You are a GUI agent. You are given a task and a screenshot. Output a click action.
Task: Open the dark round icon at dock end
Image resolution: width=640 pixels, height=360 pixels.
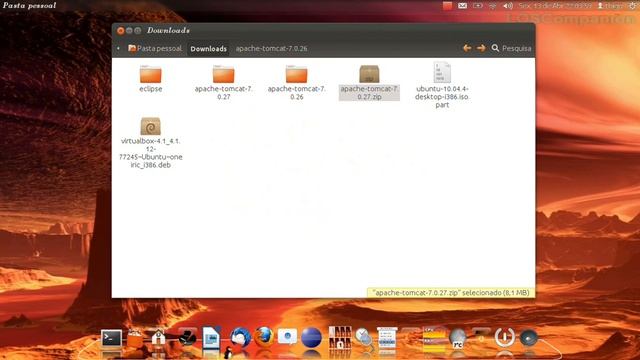(528, 338)
